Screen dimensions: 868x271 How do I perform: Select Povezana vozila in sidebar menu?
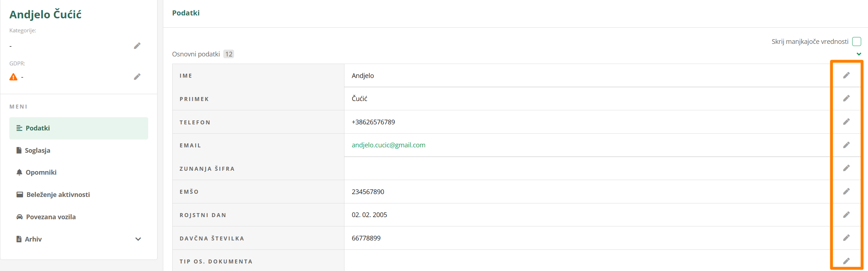point(51,217)
